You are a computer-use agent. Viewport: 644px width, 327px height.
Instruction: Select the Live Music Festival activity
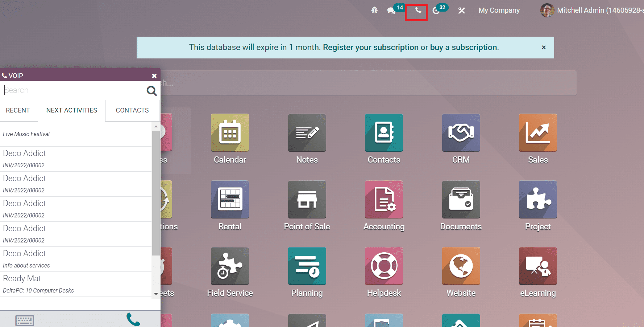click(76, 134)
